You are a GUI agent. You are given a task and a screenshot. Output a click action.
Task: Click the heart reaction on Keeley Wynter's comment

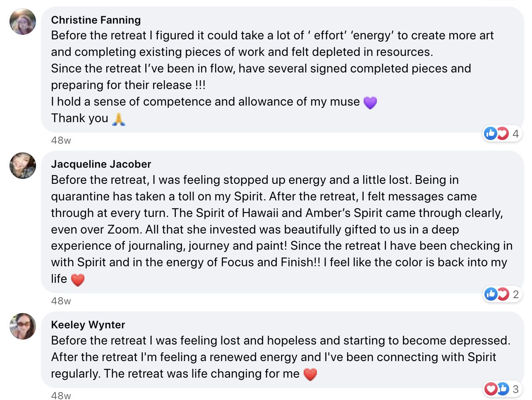(491, 389)
